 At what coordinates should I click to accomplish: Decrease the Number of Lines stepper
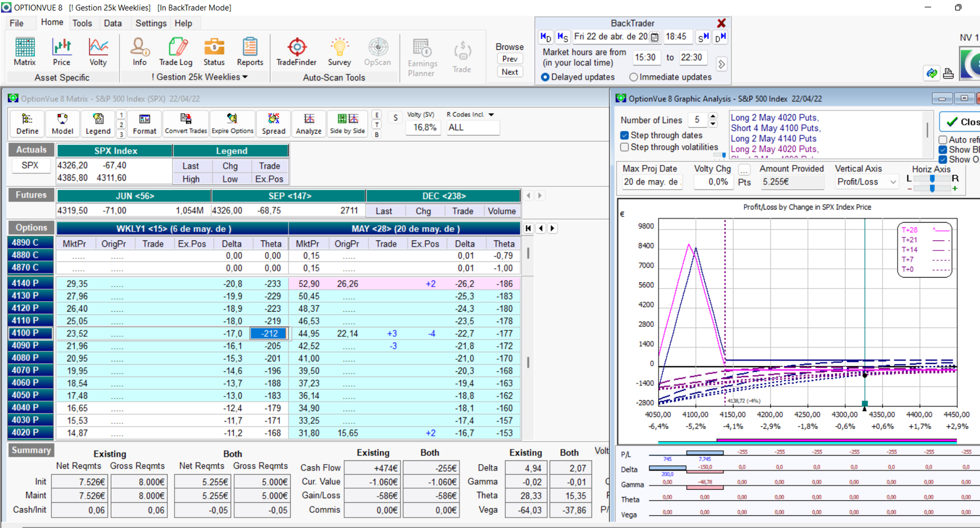point(713,124)
